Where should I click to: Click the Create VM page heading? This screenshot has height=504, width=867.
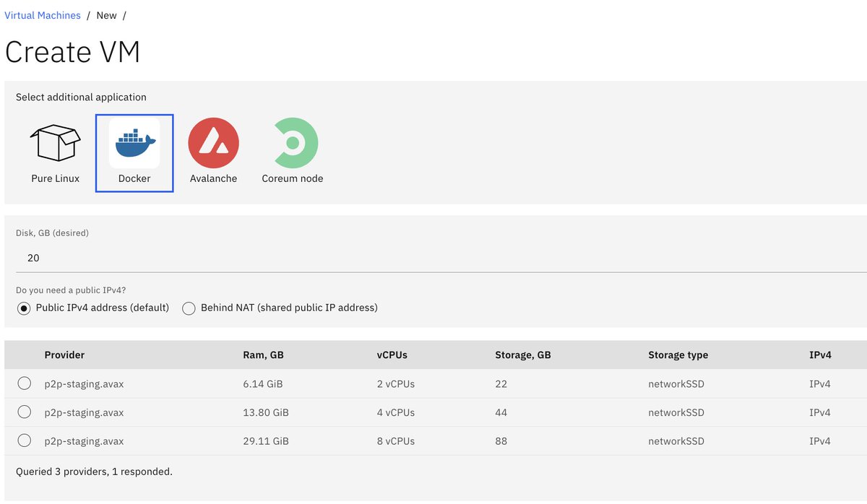point(72,52)
